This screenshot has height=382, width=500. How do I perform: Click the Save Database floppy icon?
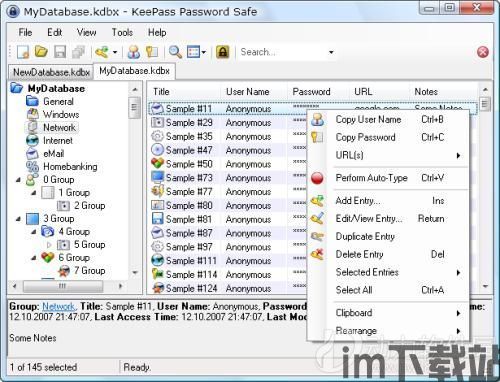pyautogui.click(x=60, y=52)
